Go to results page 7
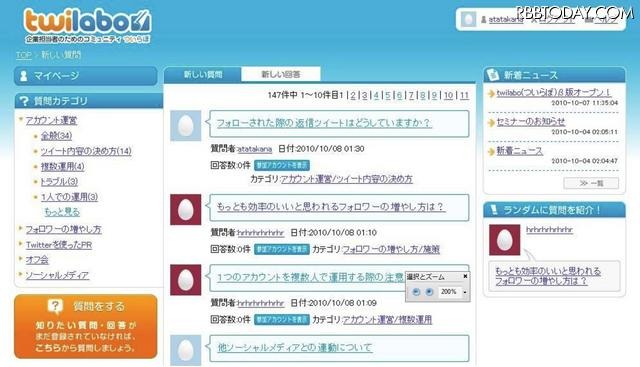This screenshot has height=367, width=640. point(411,95)
